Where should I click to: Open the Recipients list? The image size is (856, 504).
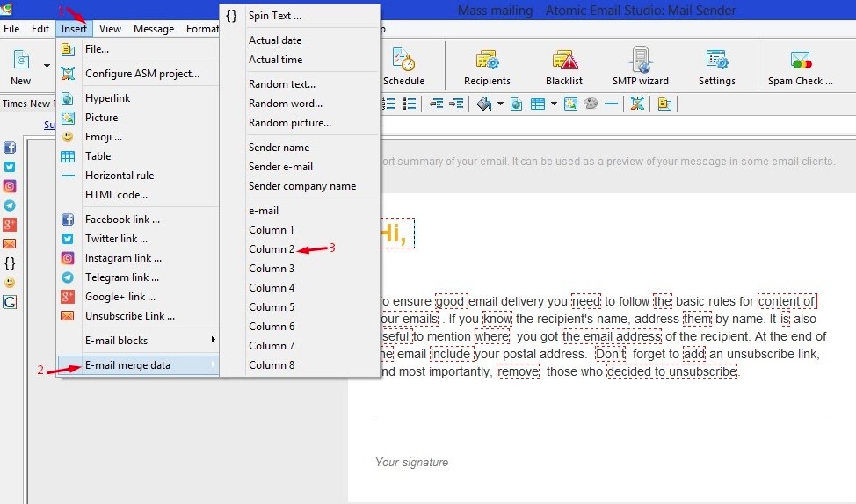(487, 67)
